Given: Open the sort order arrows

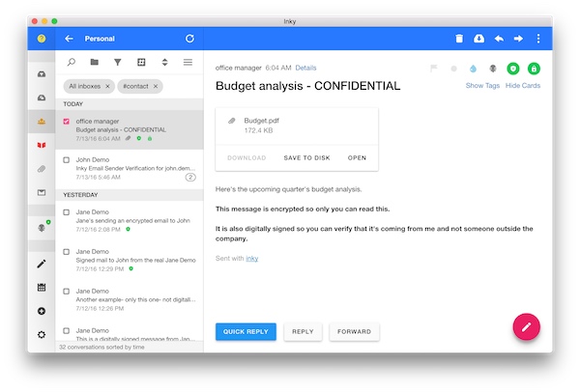Looking at the screenshot, I should tap(164, 62).
